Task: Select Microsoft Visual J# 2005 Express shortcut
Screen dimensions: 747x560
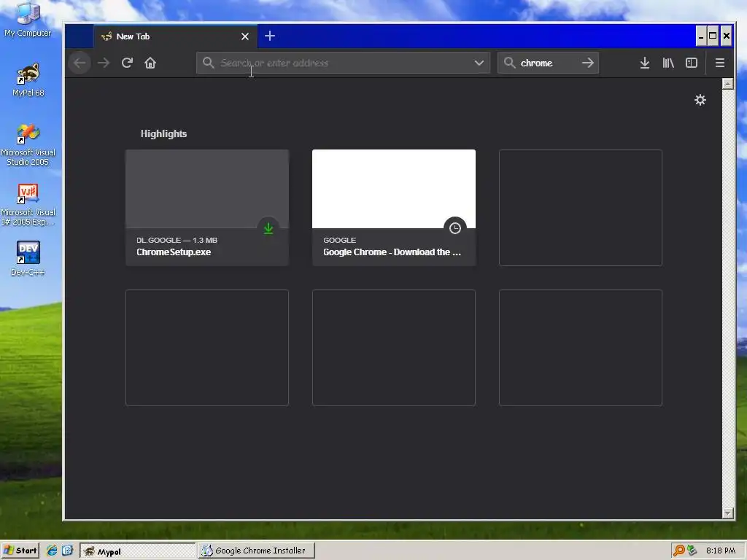Action: coord(28,205)
